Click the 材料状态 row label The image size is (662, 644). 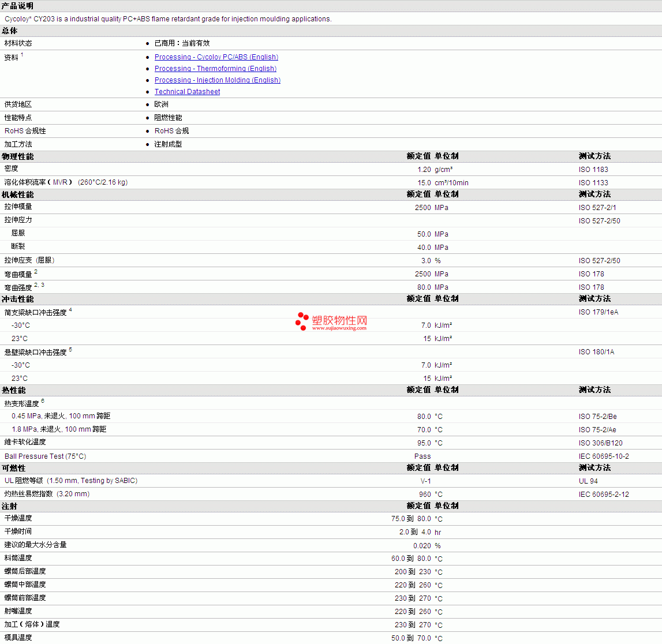(18, 43)
